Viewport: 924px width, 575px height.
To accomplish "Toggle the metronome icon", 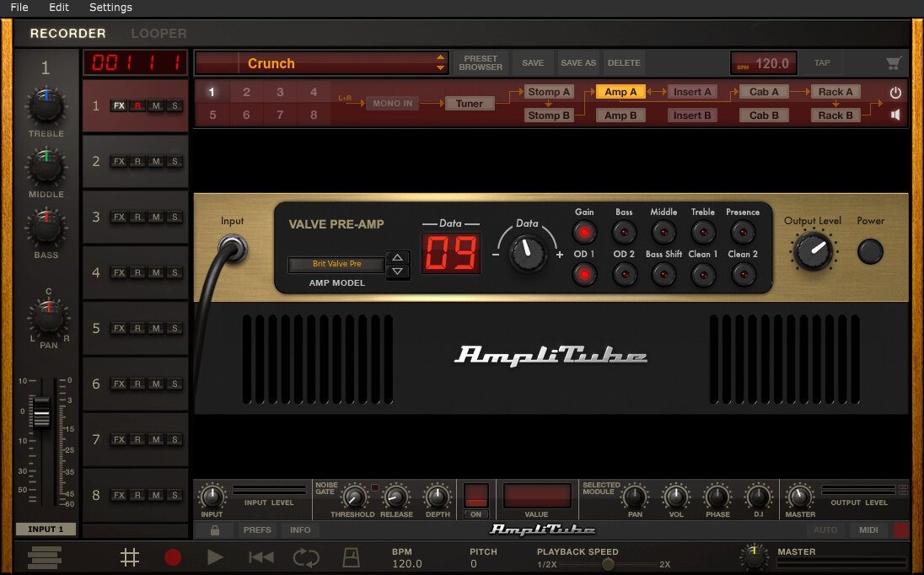I will click(351, 557).
